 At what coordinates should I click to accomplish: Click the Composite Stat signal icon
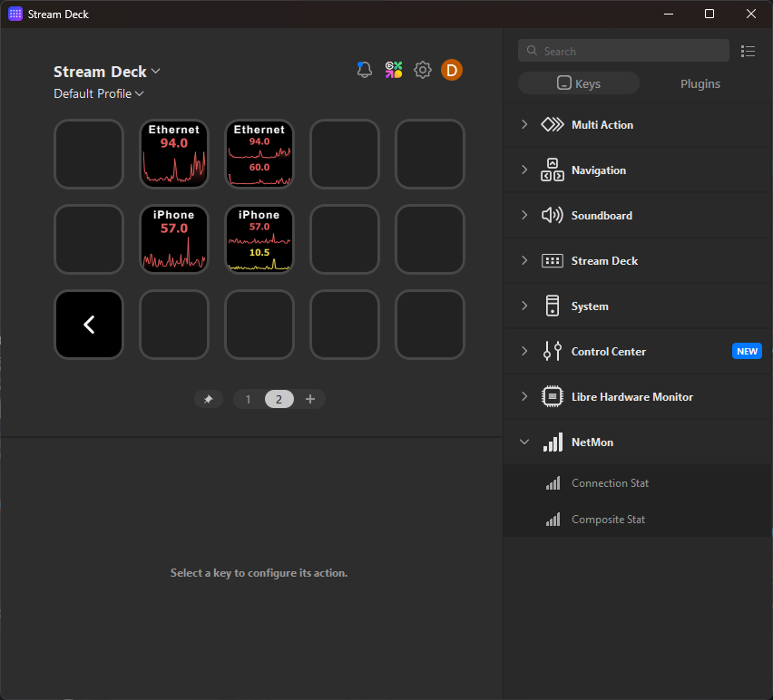pyautogui.click(x=553, y=520)
